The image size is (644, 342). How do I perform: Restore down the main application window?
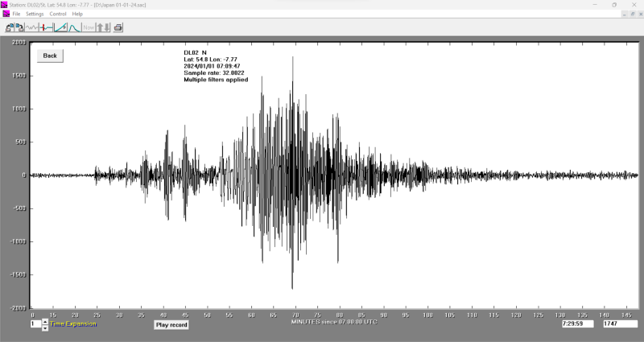(614, 5)
